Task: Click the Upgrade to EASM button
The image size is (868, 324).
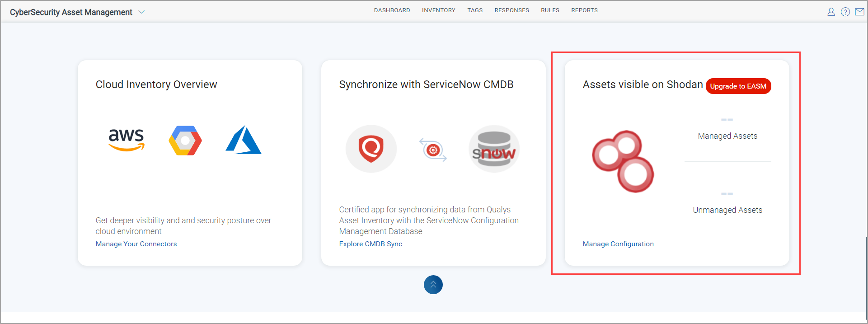Action: (738, 86)
